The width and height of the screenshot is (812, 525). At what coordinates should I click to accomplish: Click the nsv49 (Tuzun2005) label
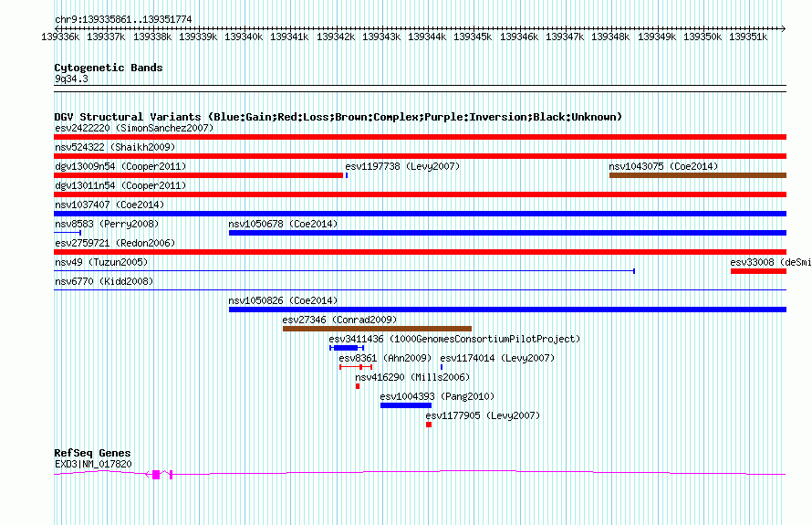point(101,262)
